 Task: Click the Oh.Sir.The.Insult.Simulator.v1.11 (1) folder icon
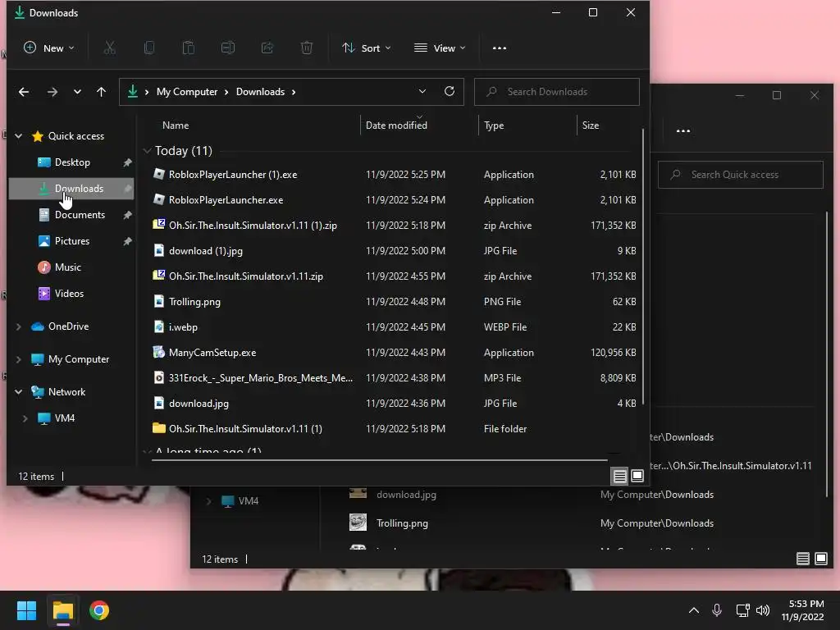(158, 428)
